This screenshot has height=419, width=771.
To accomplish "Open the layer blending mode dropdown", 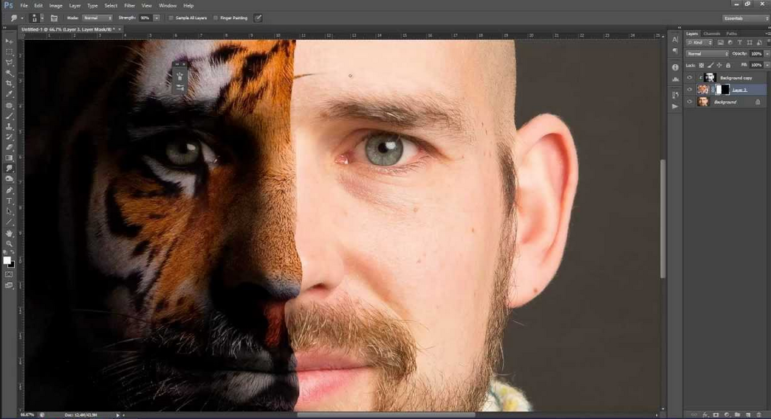I will click(x=706, y=53).
